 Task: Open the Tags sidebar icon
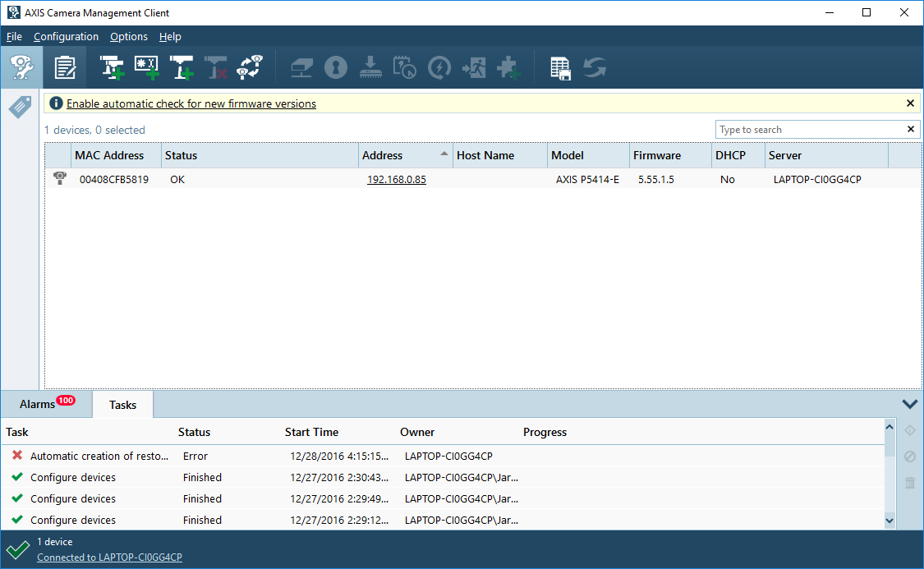(20, 108)
